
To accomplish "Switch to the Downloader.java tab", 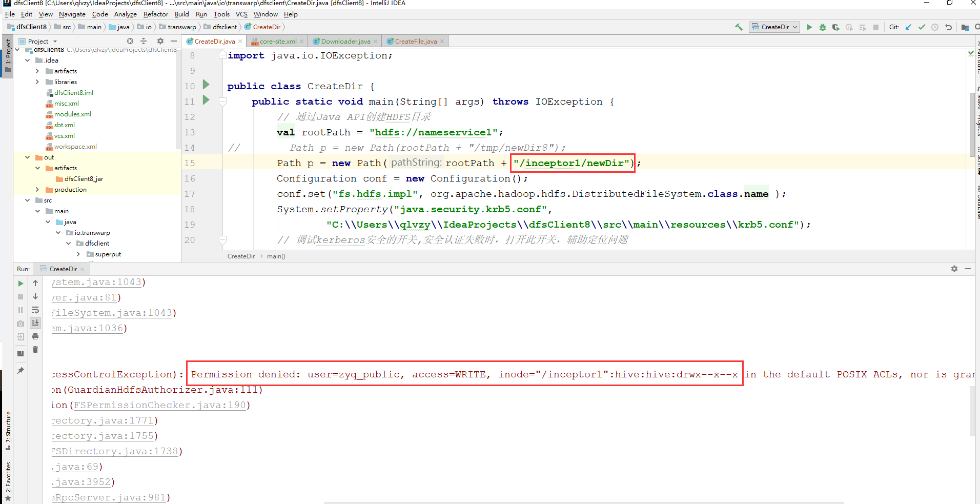I will pos(345,42).
